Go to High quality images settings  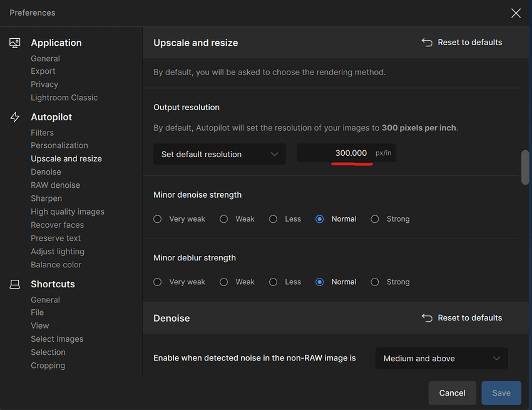click(68, 212)
